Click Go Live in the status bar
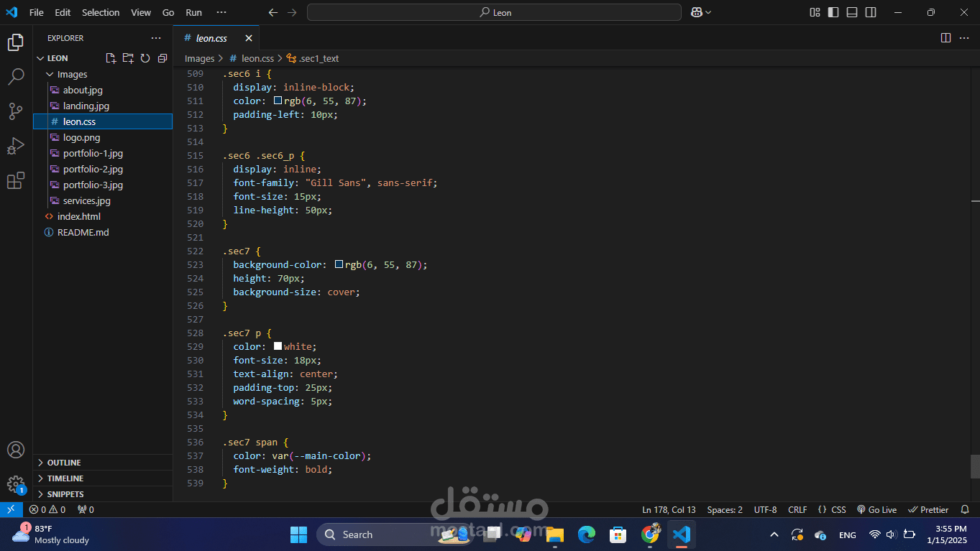The height and width of the screenshot is (551, 980). (x=876, y=509)
